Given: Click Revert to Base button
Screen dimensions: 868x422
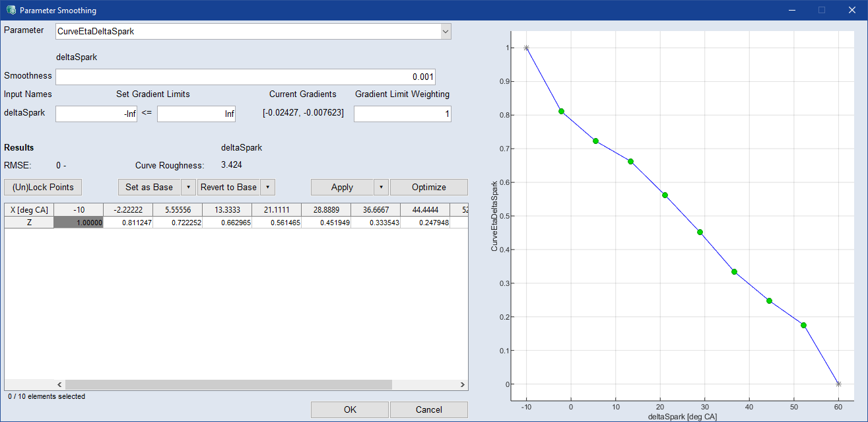Looking at the screenshot, I should (x=228, y=187).
